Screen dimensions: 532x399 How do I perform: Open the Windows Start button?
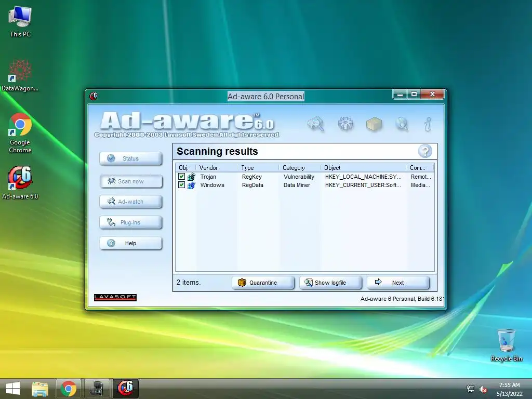[x=13, y=389]
